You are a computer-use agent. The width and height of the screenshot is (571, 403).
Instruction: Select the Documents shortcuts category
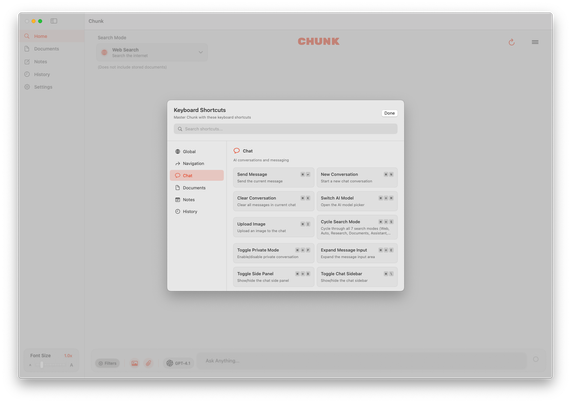(x=197, y=187)
